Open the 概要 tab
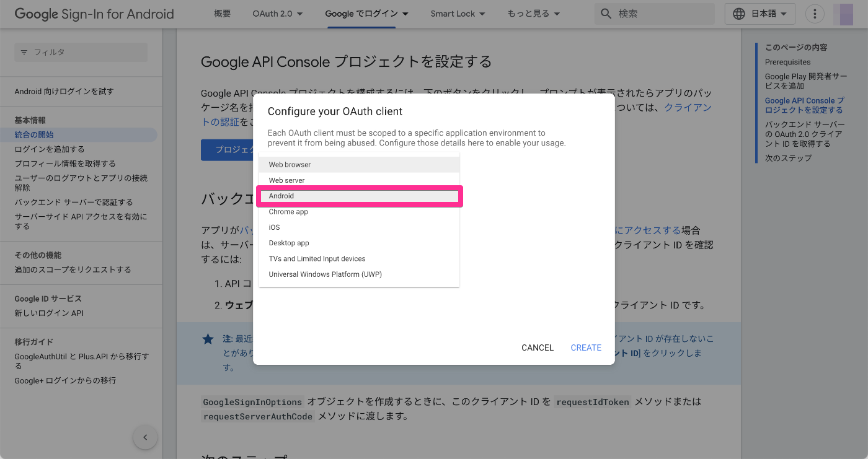 (x=222, y=14)
